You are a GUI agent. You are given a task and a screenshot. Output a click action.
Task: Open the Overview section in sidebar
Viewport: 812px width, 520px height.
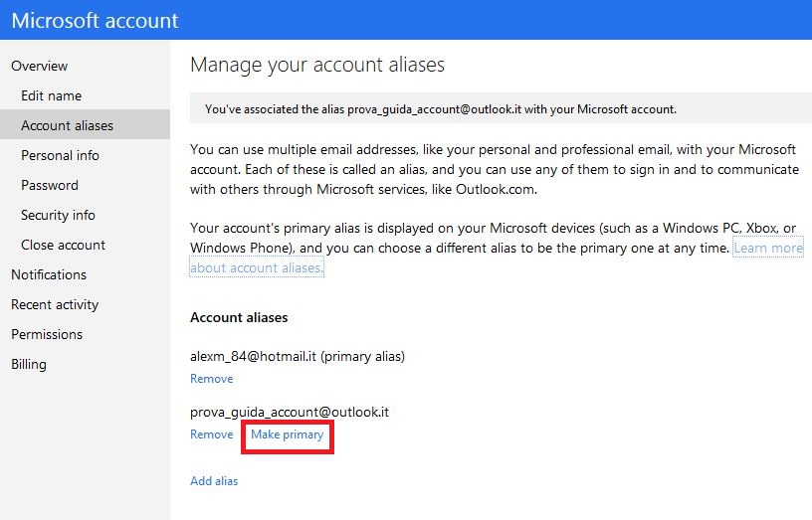pos(40,67)
